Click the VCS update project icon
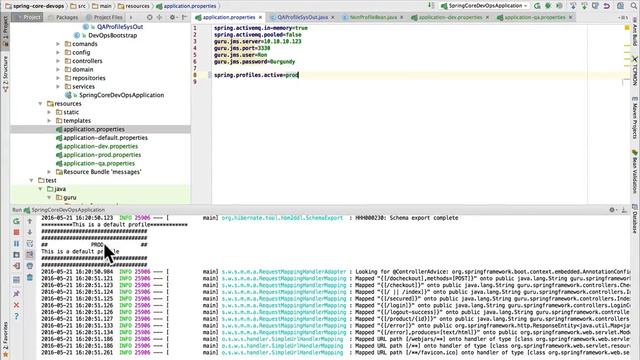This screenshot has width=640, height=360. [573, 6]
